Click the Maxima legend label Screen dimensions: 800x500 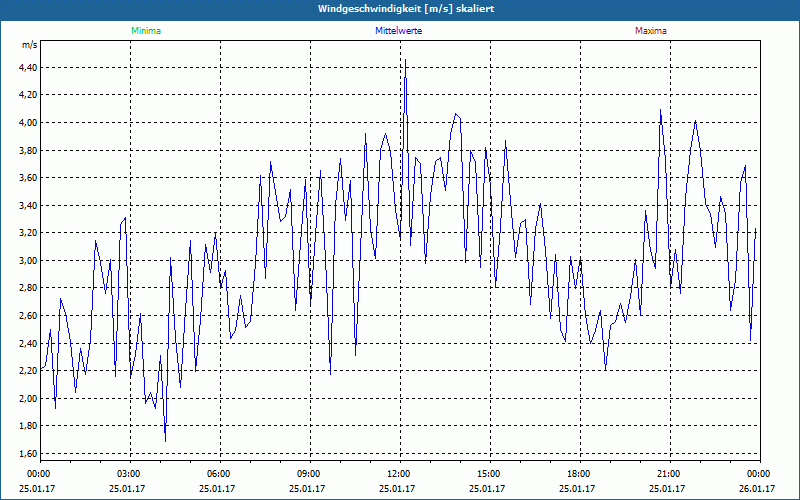[x=651, y=31]
